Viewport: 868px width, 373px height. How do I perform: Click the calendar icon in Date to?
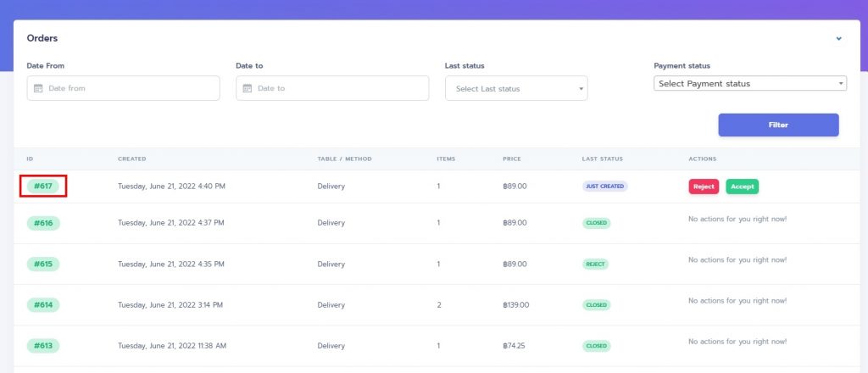(248, 88)
